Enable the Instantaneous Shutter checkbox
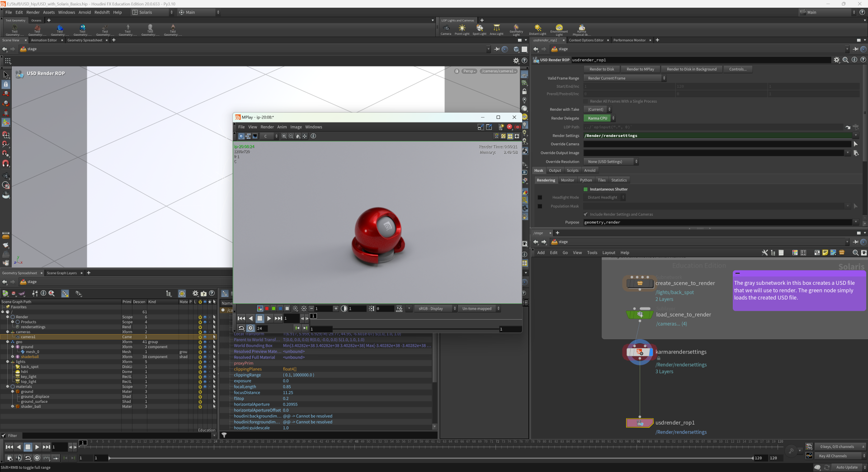Image resolution: width=868 pixels, height=472 pixels. tap(585, 189)
